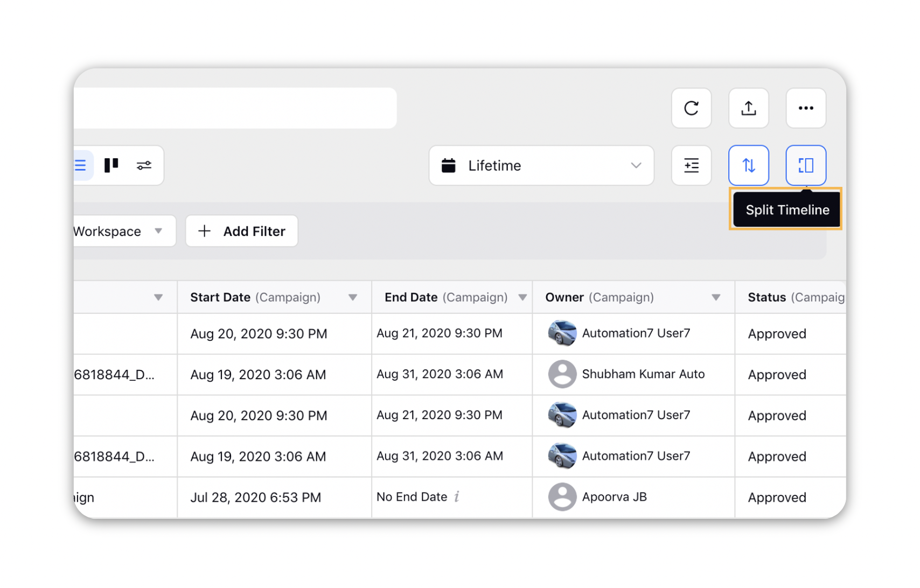
Task: Click the Owner (Campaign) column header
Action: click(633, 297)
